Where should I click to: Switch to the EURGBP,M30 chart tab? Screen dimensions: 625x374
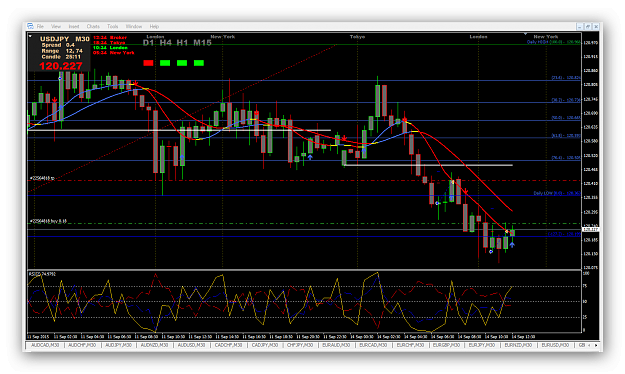point(446,345)
